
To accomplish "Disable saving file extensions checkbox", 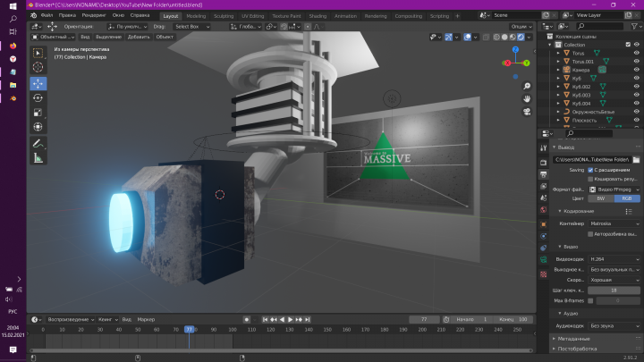I will point(590,170).
